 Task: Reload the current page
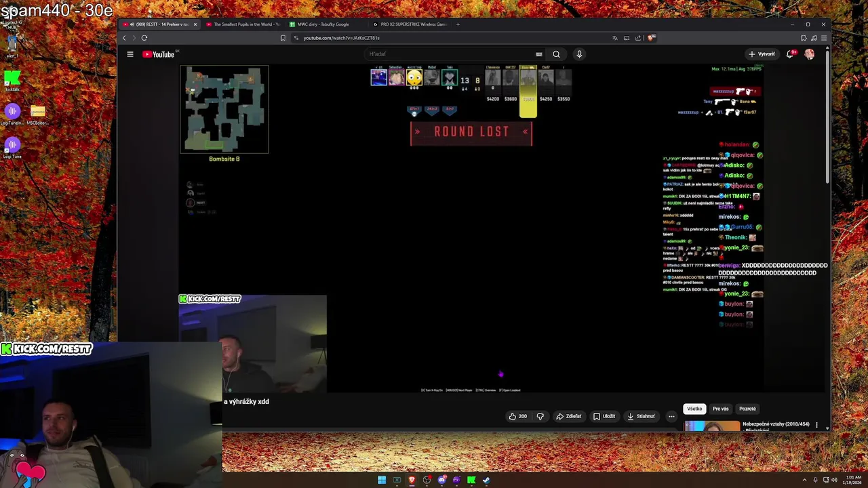tap(144, 38)
